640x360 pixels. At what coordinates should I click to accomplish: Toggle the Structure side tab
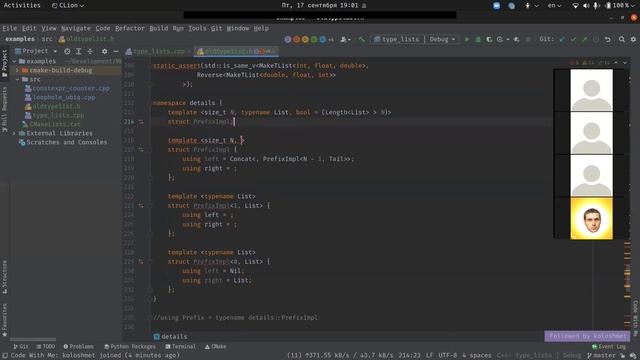[x=4, y=277]
